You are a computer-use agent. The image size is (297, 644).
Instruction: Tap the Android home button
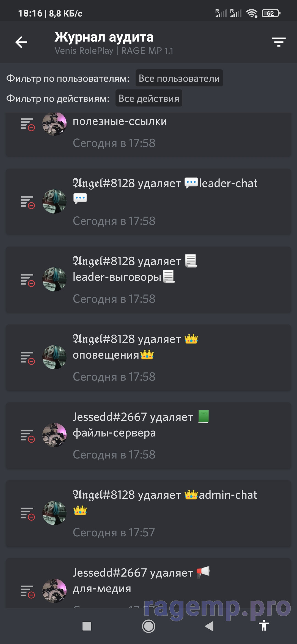pyautogui.click(x=148, y=626)
